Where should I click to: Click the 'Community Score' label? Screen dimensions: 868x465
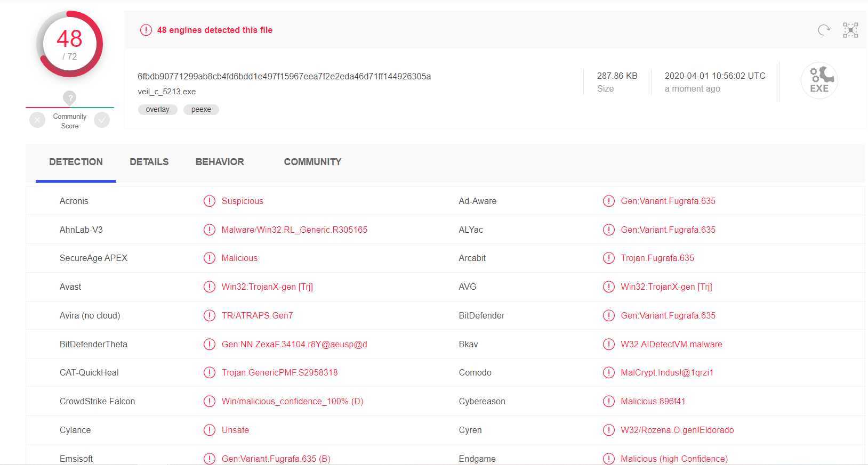(70, 121)
